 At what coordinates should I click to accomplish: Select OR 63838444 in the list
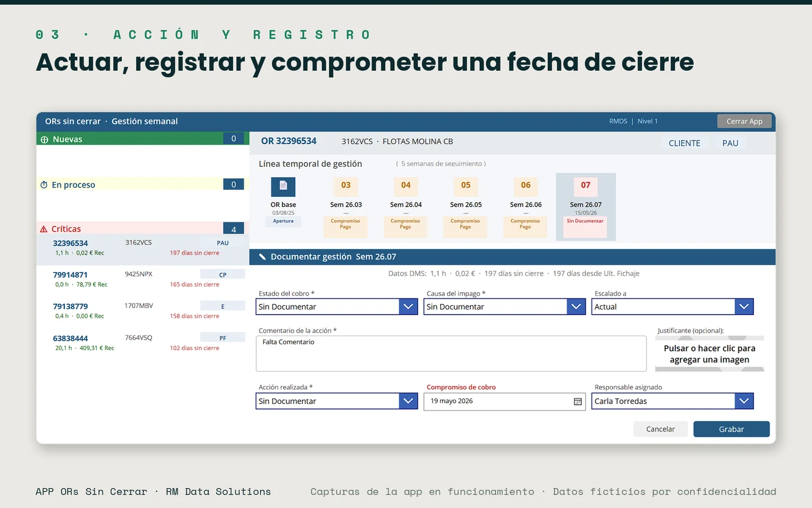(x=143, y=343)
